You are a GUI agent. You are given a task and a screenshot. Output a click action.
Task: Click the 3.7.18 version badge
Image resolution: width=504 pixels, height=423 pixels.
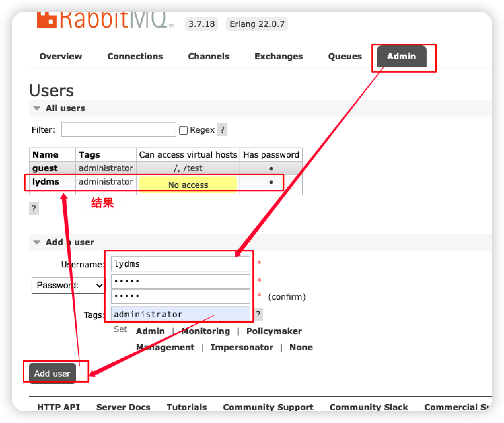202,24
